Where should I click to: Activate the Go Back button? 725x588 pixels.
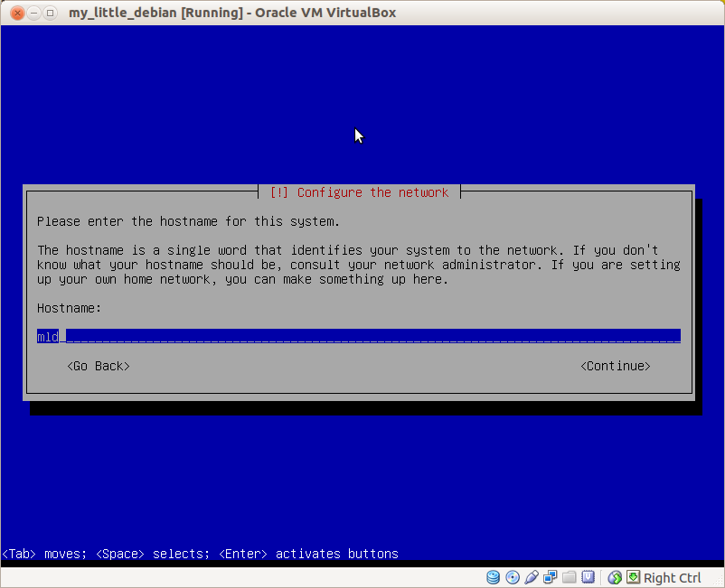tap(99, 367)
